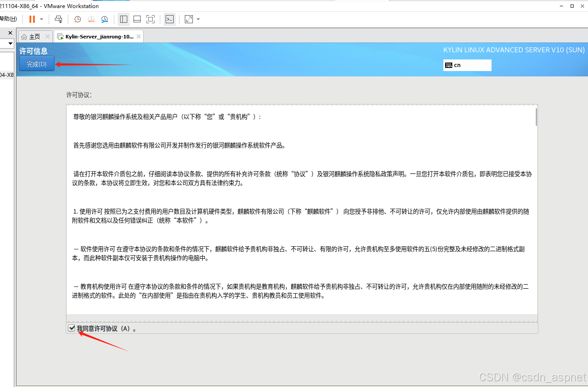Revert to snapshot toolbar icon
Viewport: 588px width, 387px height.
click(91, 19)
